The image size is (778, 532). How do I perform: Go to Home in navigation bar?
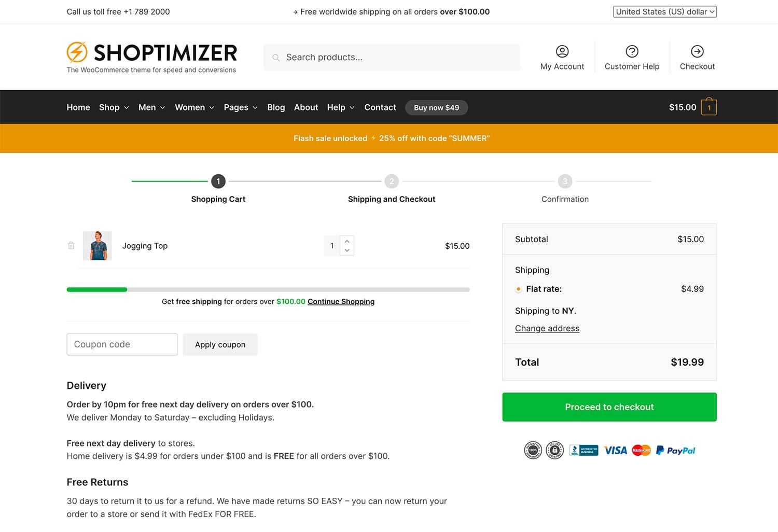[78, 107]
